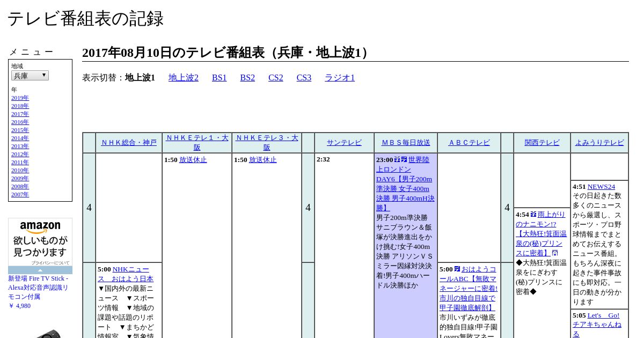Open 放送休止 under ＮＨＫＥテレ３
Viewport: 644px width, 338px height.
point(262,160)
